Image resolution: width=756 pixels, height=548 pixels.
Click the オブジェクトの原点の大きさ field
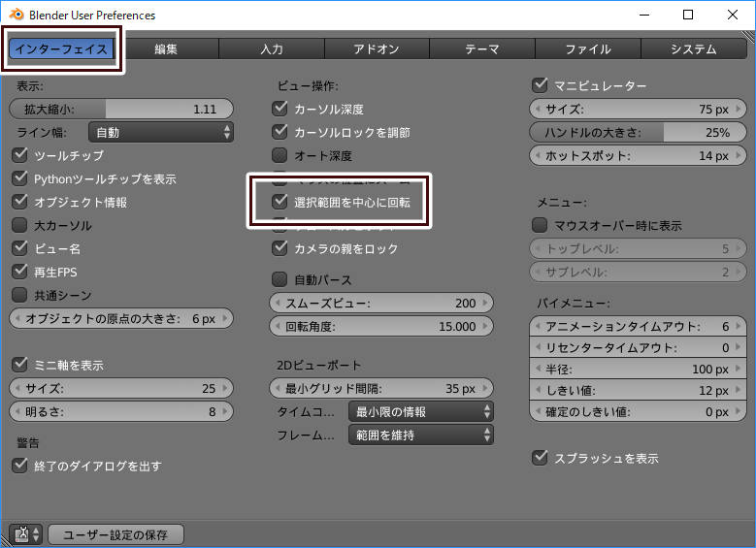pos(121,318)
